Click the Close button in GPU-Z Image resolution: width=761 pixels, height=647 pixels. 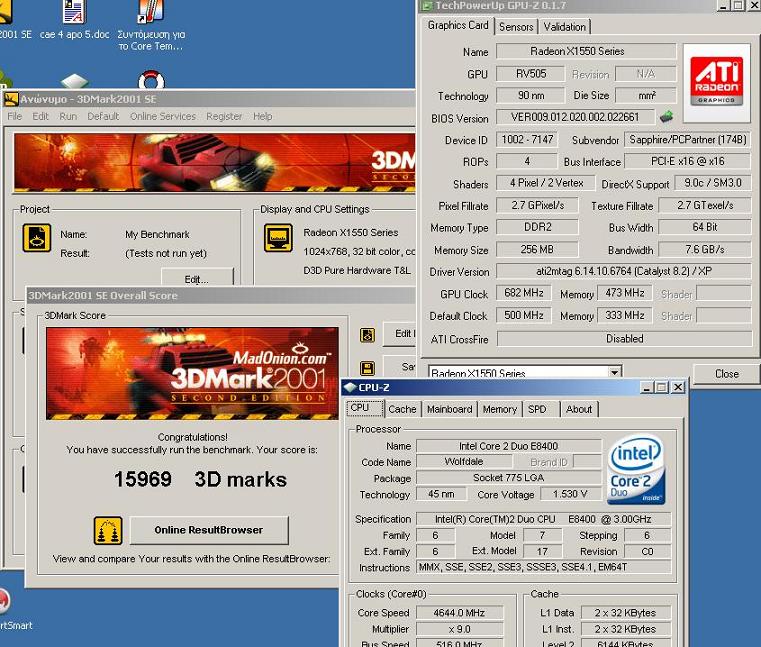click(727, 374)
